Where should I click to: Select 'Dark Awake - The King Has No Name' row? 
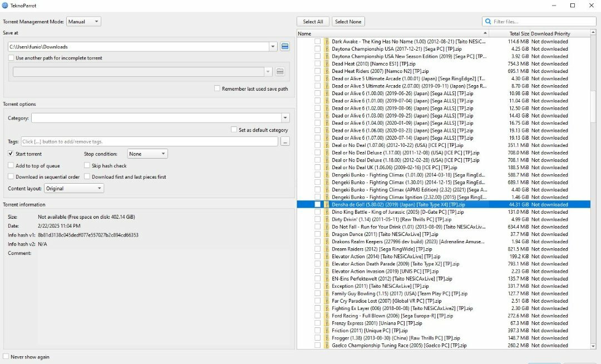[x=444, y=41]
